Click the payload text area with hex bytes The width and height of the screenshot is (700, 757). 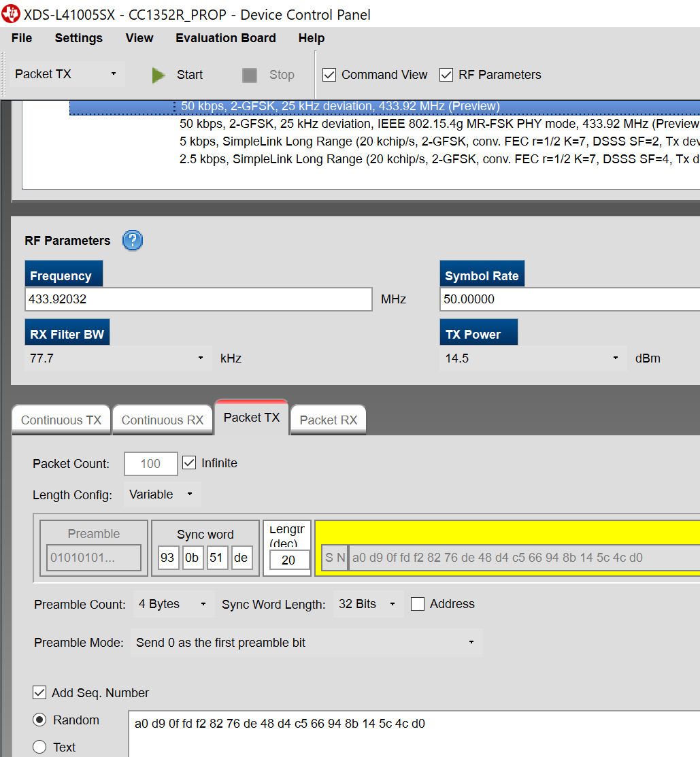pos(414,734)
